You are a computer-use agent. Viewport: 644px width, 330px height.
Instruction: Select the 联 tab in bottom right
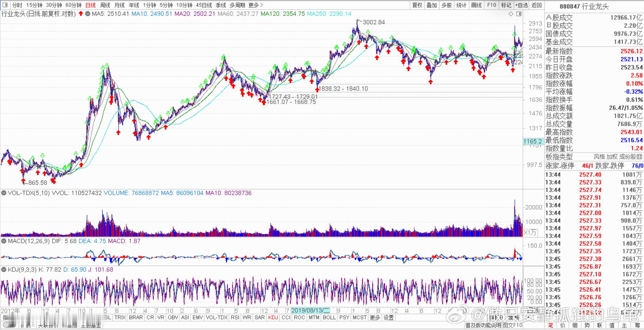point(599,325)
